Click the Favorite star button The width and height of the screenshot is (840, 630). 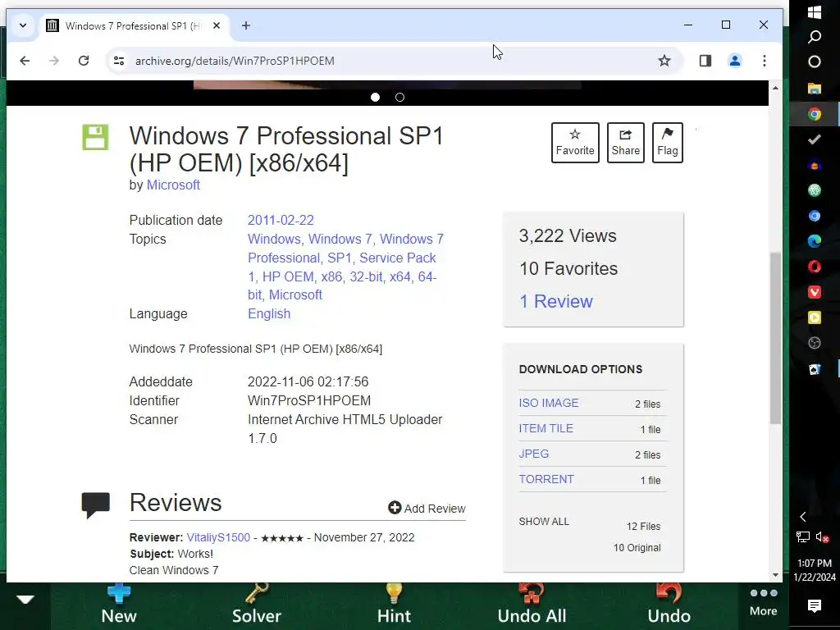pos(575,143)
